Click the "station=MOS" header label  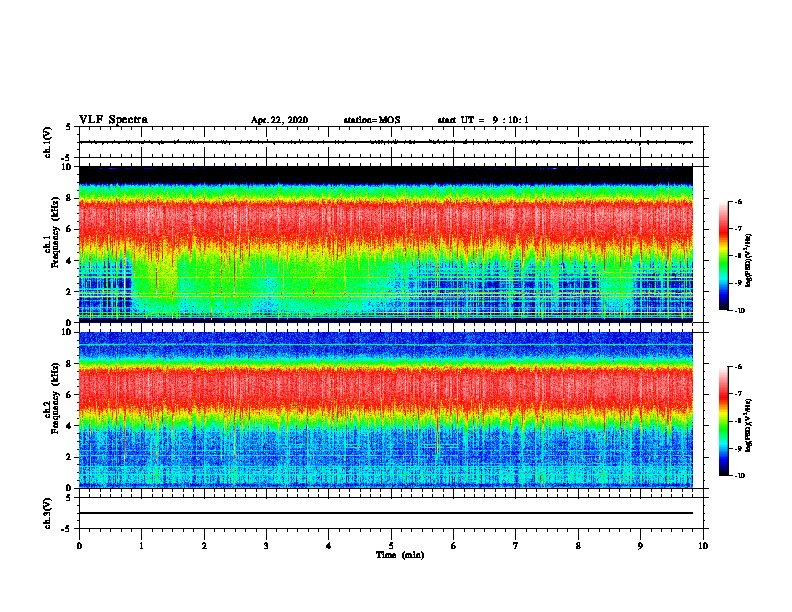coord(372,120)
